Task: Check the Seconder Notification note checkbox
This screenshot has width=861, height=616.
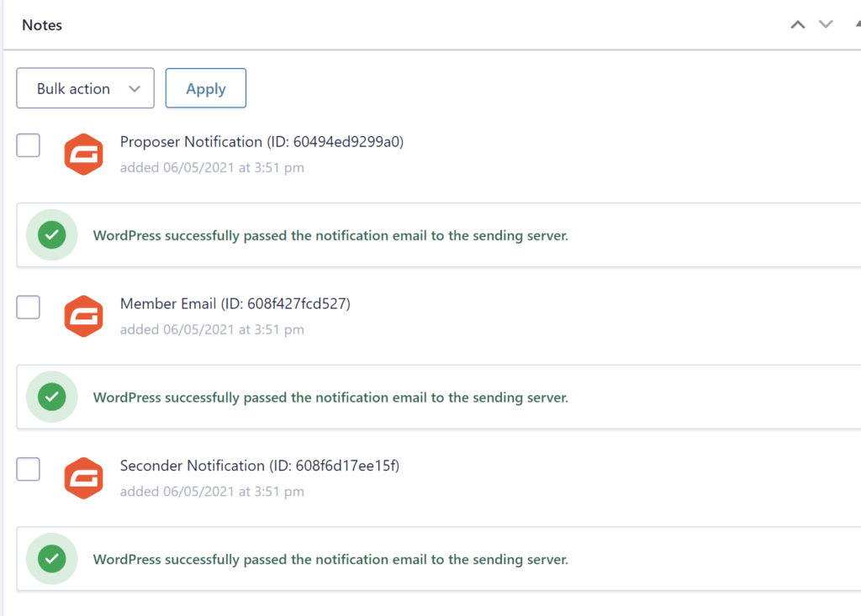Action: tap(28, 470)
